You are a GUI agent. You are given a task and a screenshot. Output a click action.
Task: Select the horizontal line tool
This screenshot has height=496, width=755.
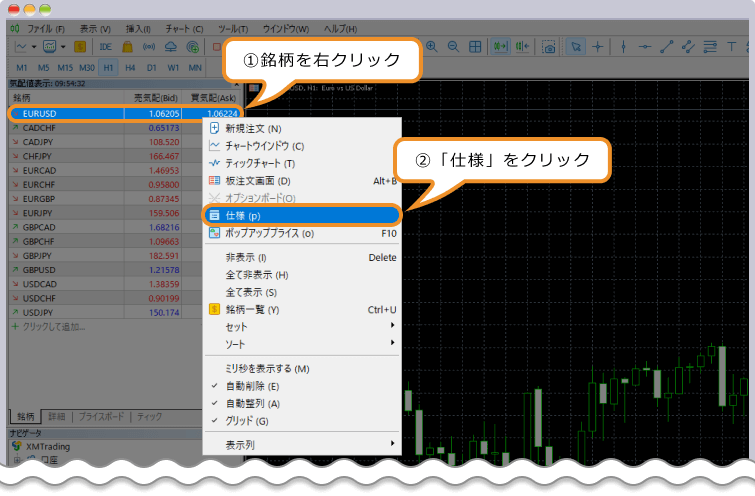(x=645, y=47)
